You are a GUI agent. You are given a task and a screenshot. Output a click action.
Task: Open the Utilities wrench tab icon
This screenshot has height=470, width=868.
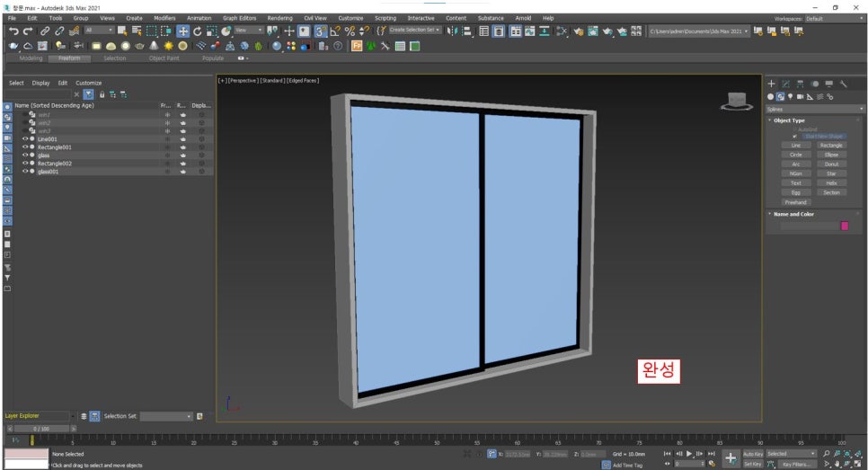843,84
